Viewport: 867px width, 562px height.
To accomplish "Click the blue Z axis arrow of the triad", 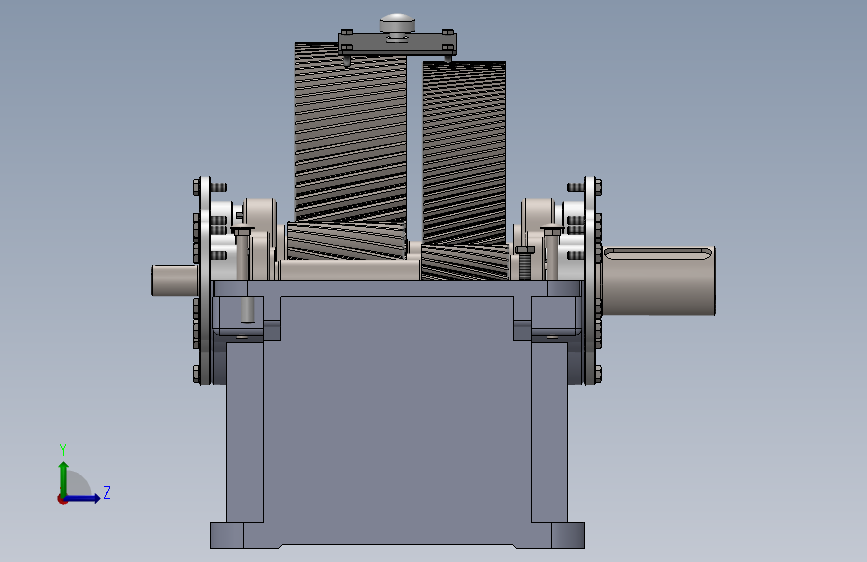I will point(83,498).
